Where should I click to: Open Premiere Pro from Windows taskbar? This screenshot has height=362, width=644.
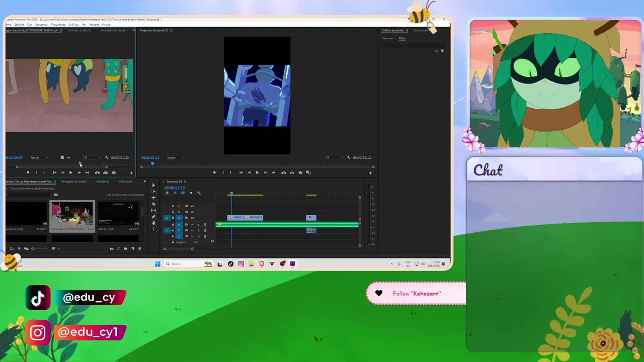292,264
